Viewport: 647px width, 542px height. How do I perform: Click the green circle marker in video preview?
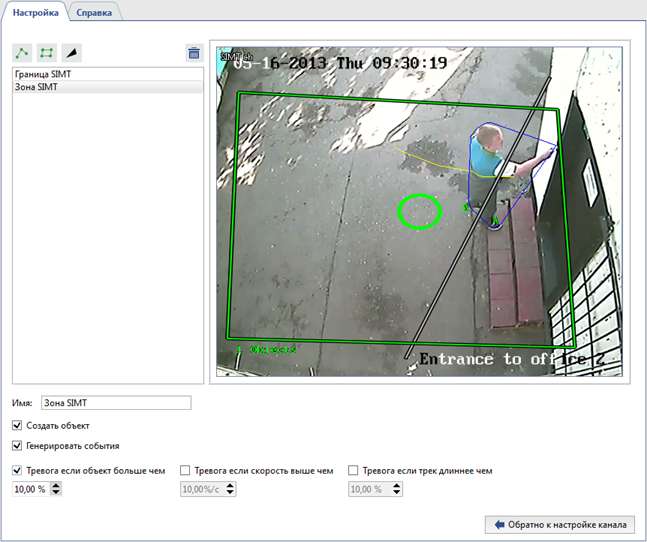click(420, 211)
